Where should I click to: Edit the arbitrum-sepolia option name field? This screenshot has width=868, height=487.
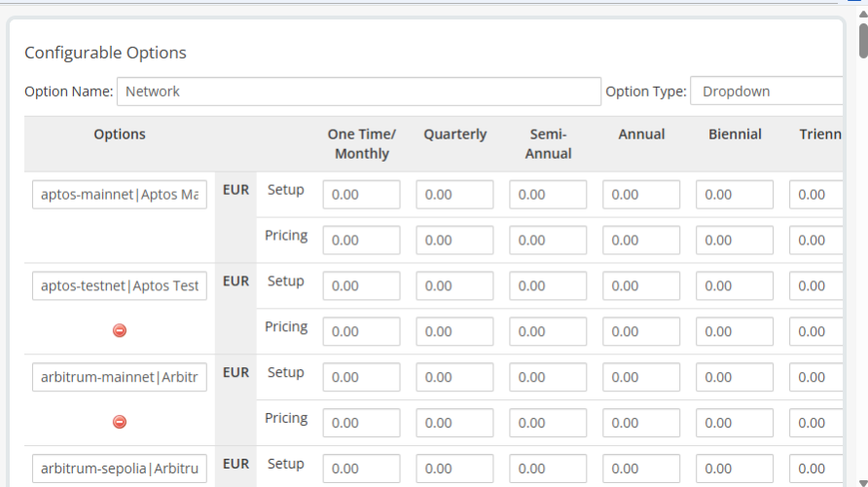120,468
